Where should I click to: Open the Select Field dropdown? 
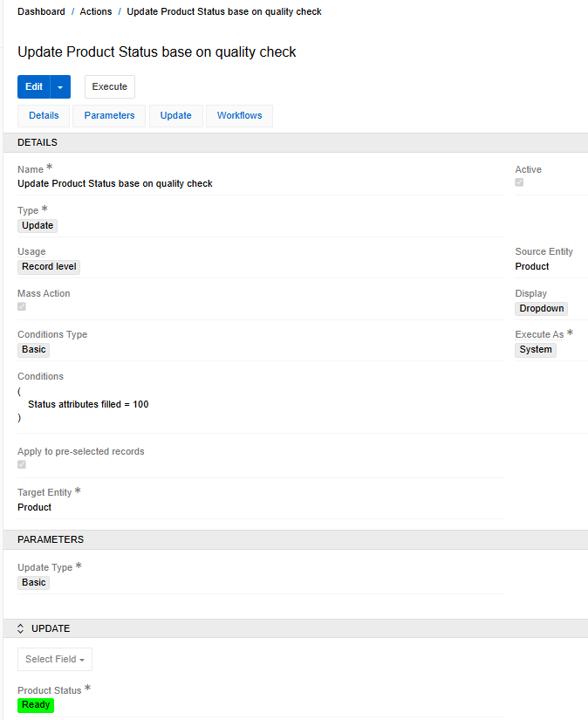click(x=55, y=659)
